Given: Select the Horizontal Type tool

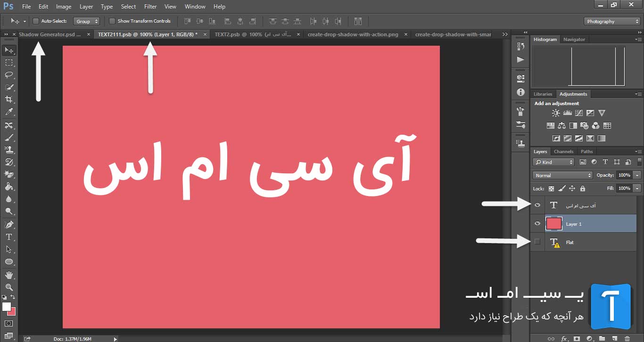Looking at the screenshot, I should pos(9,237).
